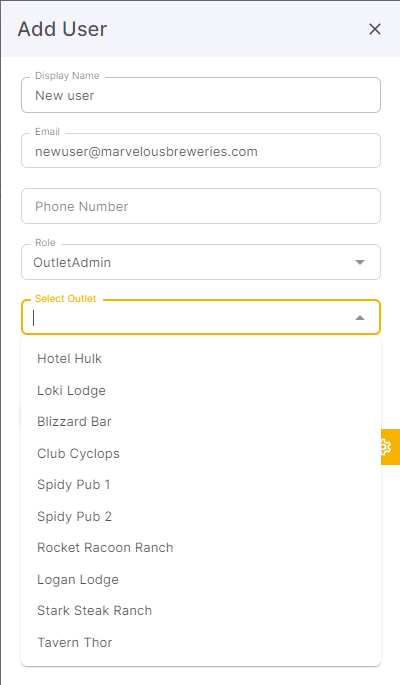Viewport: 400px width, 685px height.
Task: Pick Rocket Racoon Ranch outlet
Action: 201,548
